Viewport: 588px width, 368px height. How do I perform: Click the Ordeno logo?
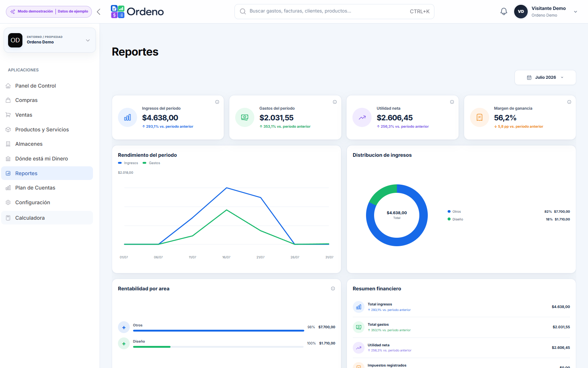(137, 12)
